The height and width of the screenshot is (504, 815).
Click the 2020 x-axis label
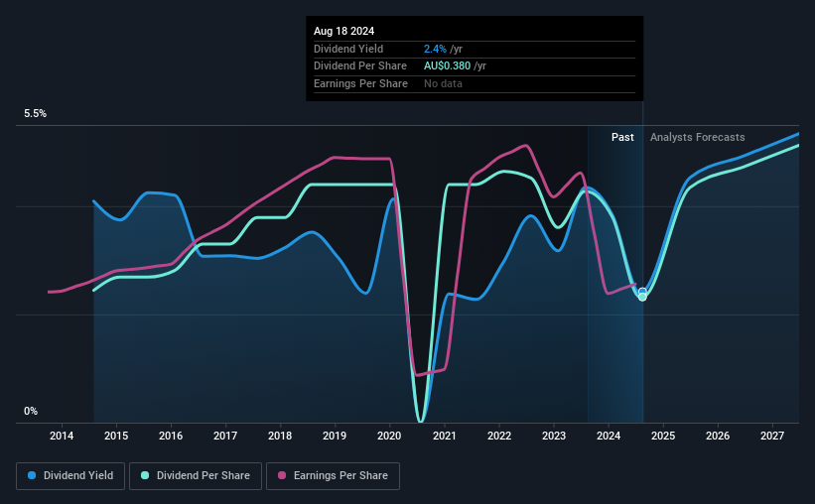click(389, 436)
